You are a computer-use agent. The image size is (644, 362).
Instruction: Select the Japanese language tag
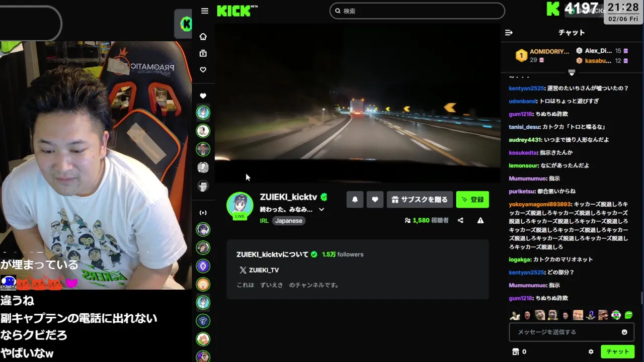point(289,221)
